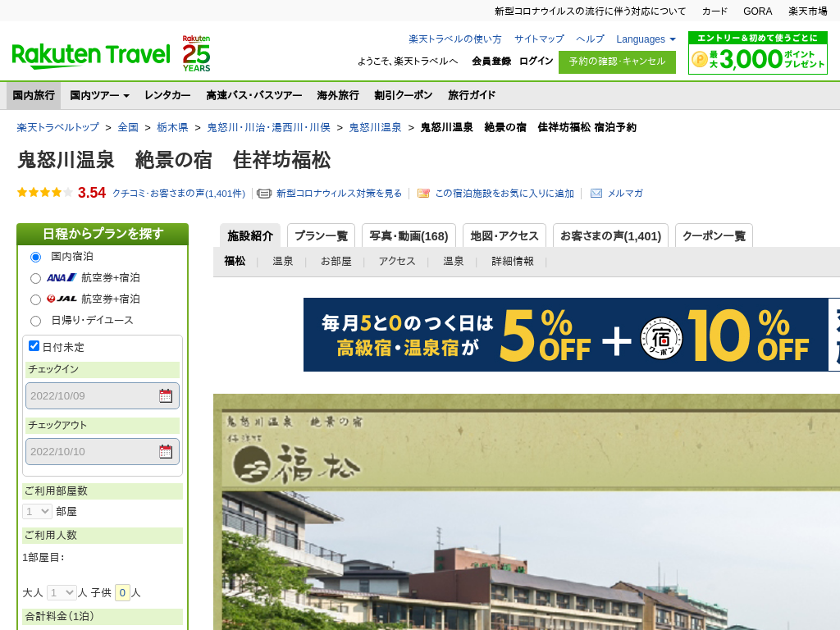Viewport: 840px width, 630px height.
Task: Open the 海外旅行 menu item
Action: [x=338, y=95]
